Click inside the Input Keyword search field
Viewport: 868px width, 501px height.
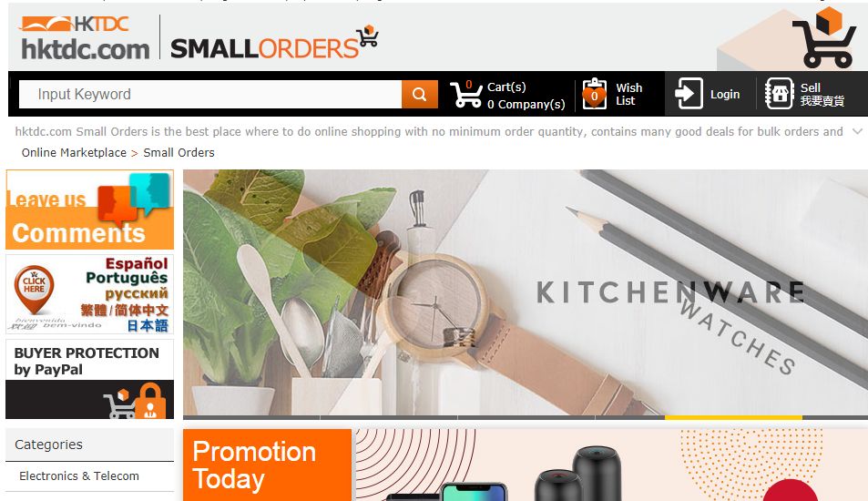(210, 94)
